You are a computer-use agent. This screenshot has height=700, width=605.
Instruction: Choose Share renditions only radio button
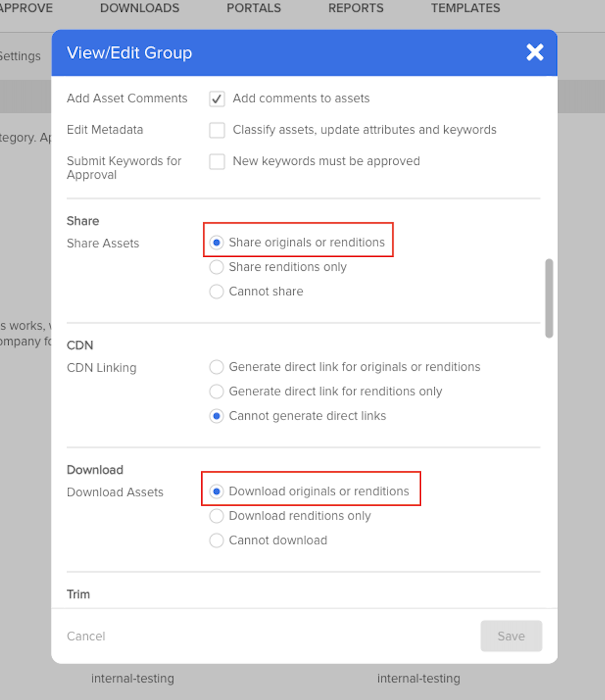click(x=216, y=267)
